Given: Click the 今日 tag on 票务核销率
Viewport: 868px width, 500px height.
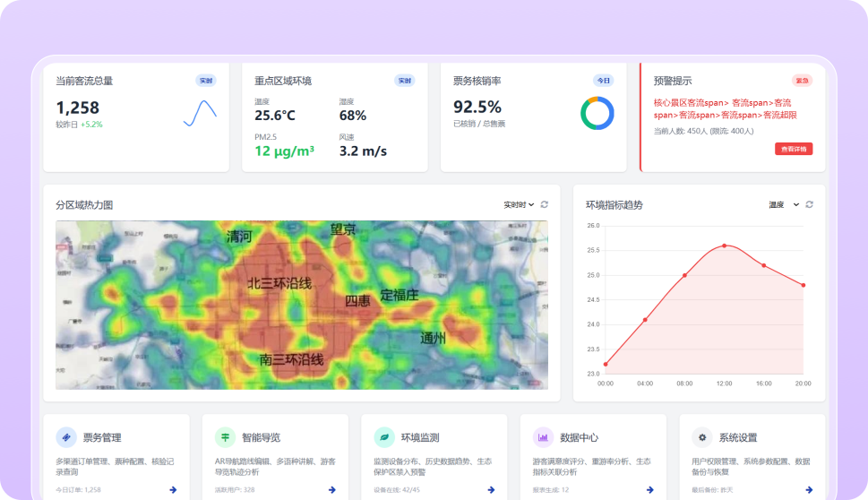Looking at the screenshot, I should click(x=603, y=81).
